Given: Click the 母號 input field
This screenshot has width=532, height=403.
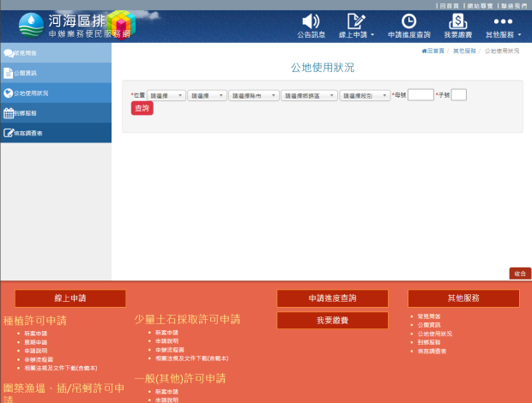Looking at the screenshot, I should point(420,95).
